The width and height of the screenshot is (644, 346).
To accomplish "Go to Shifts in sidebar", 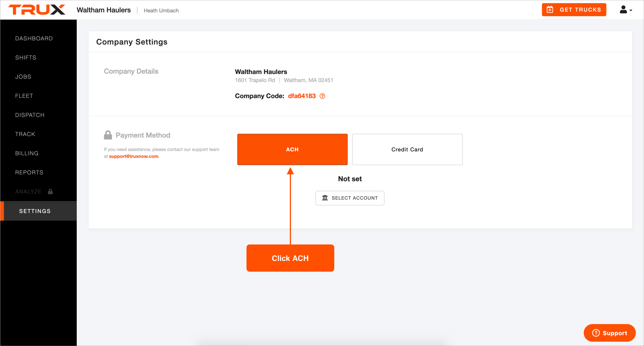I will point(26,57).
